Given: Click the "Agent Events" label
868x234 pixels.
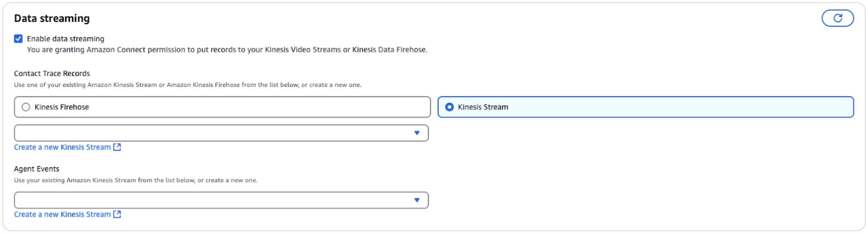Looking at the screenshot, I should (x=37, y=169).
